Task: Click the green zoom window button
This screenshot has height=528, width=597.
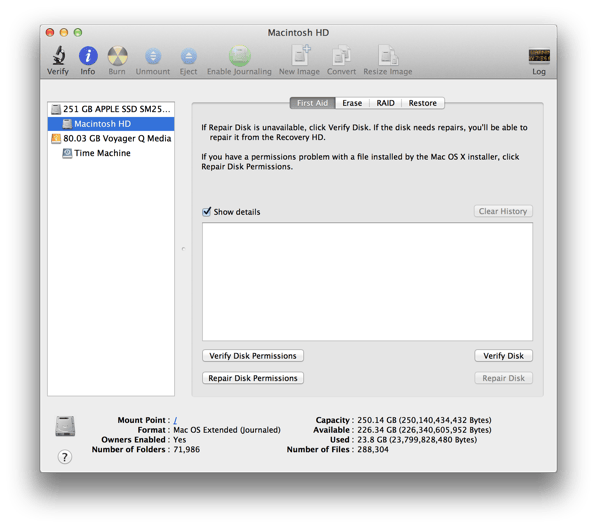Action: [78, 32]
